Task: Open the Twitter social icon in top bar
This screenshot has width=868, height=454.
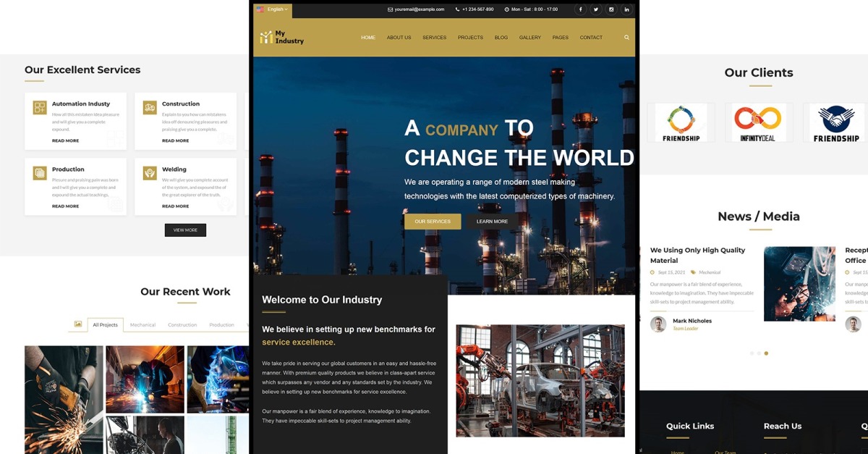Action: coord(596,9)
